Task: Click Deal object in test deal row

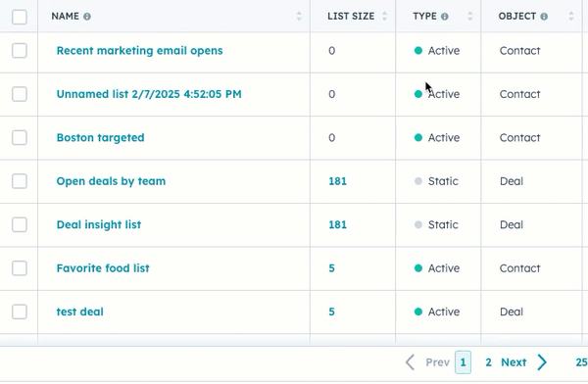Action: tap(512, 312)
